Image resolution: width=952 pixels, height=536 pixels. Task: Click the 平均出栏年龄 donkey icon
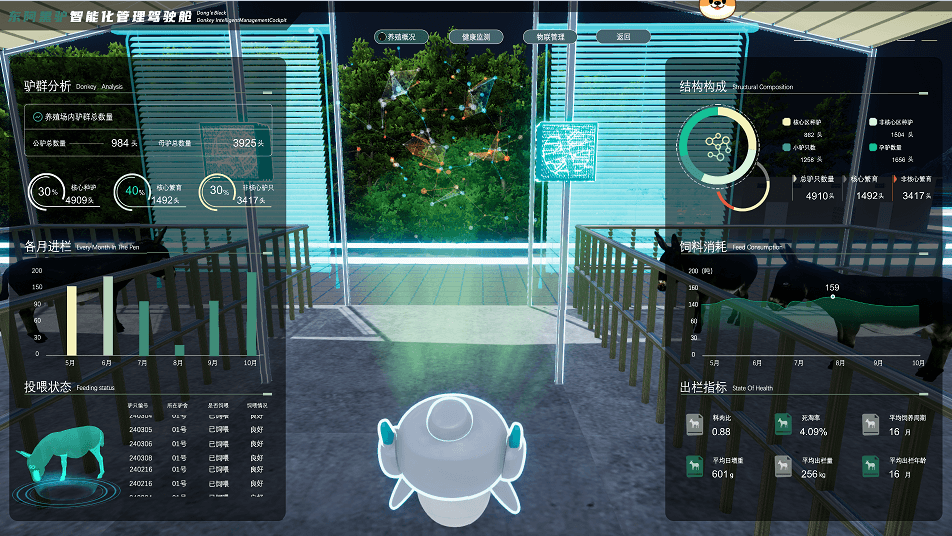click(x=871, y=466)
